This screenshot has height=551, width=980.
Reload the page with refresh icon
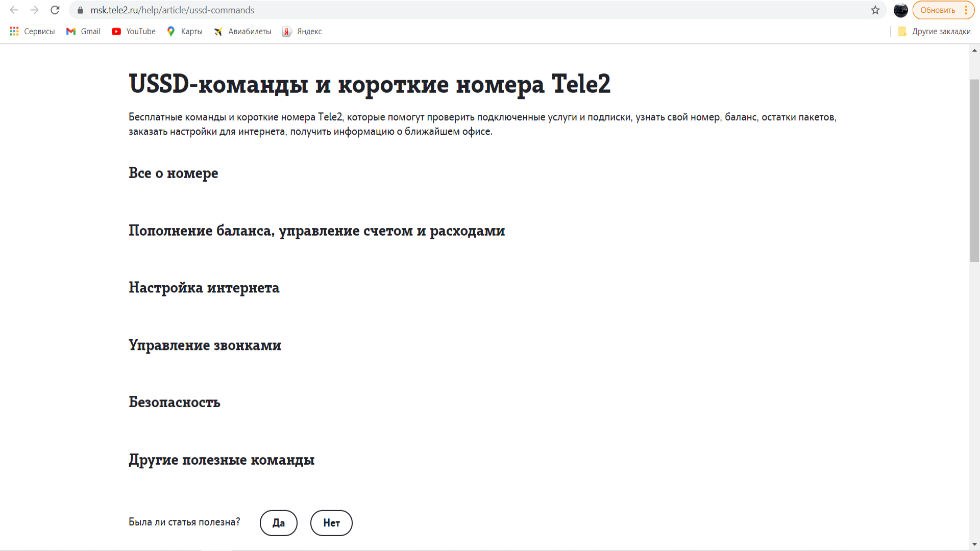[x=55, y=10]
